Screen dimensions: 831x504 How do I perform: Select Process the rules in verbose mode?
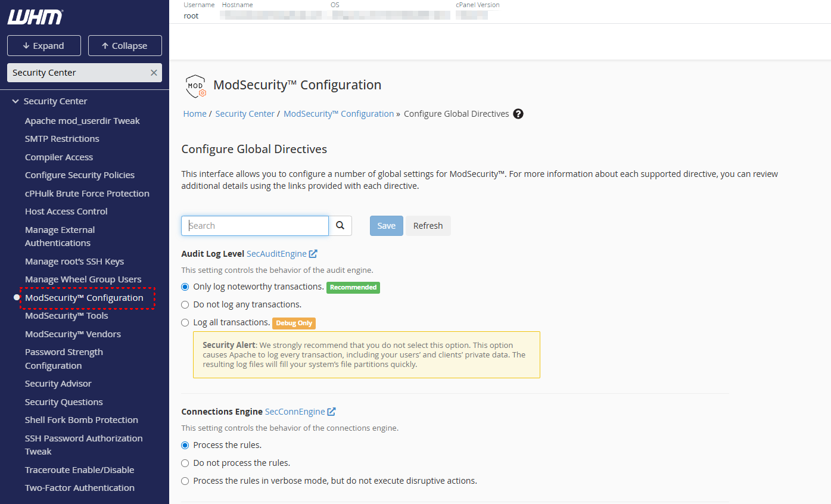pos(185,481)
